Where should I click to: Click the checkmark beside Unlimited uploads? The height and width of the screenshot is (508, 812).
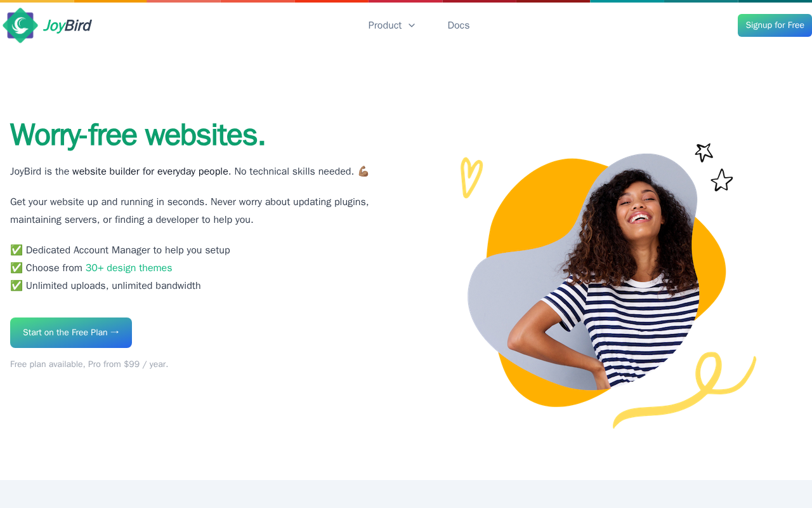coord(16,286)
